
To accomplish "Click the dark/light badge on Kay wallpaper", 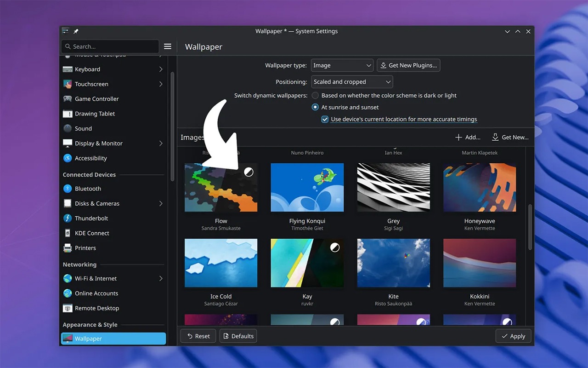I will tap(335, 247).
